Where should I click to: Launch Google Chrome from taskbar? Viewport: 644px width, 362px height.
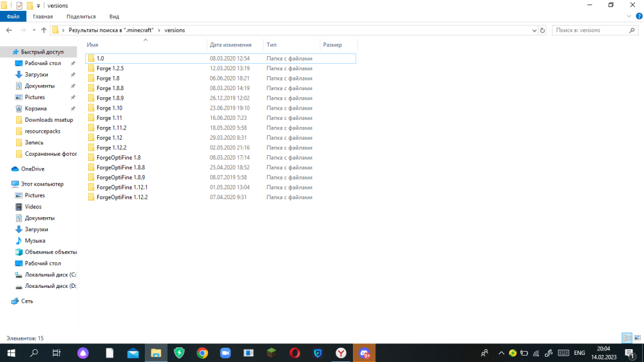point(202,353)
